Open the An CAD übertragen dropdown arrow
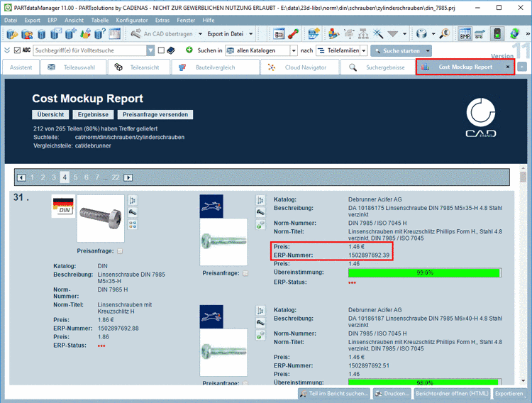 [x=200, y=34]
